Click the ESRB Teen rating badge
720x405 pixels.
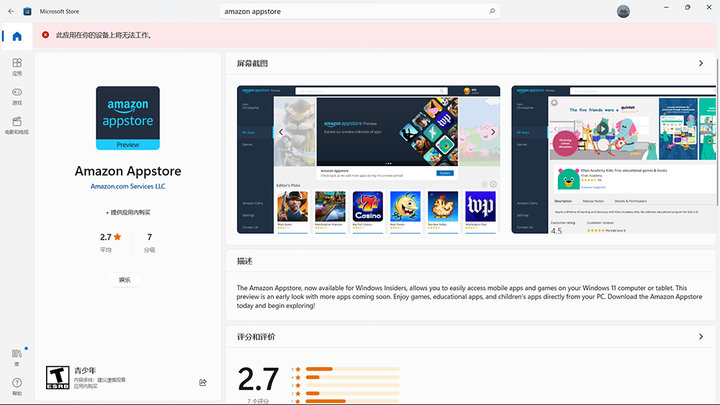(x=57, y=377)
